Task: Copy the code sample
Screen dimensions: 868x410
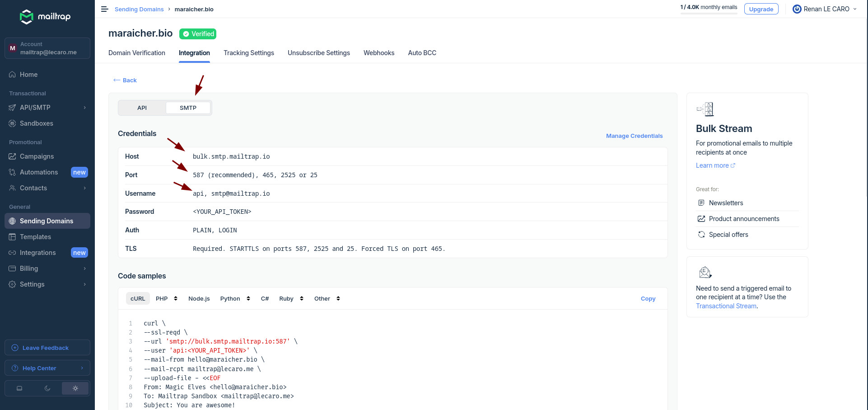Action: pos(648,299)
